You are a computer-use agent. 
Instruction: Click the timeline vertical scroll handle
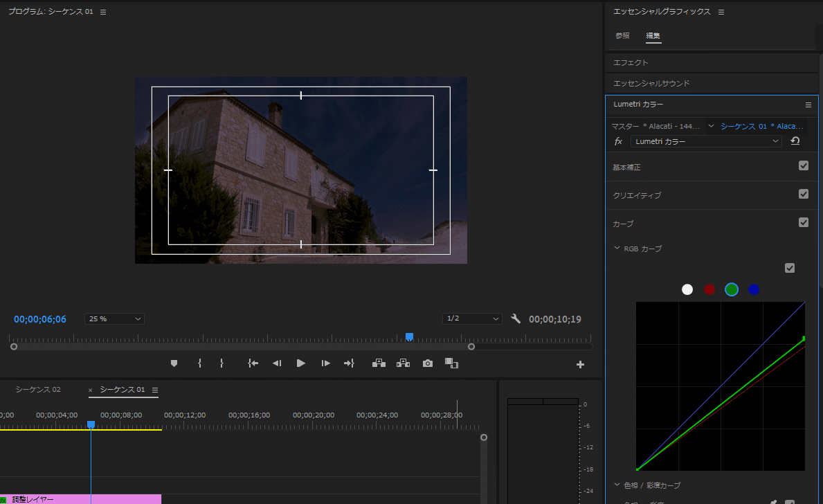[484, 438]
